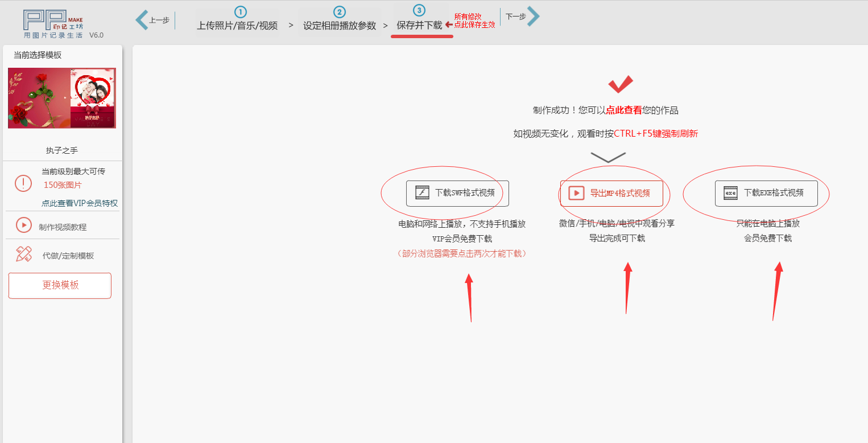Image resolution: width=868 pixels, height=443 pixels.
Task: Click the play icon for 制作视频教程
Action: click(24, 225)
